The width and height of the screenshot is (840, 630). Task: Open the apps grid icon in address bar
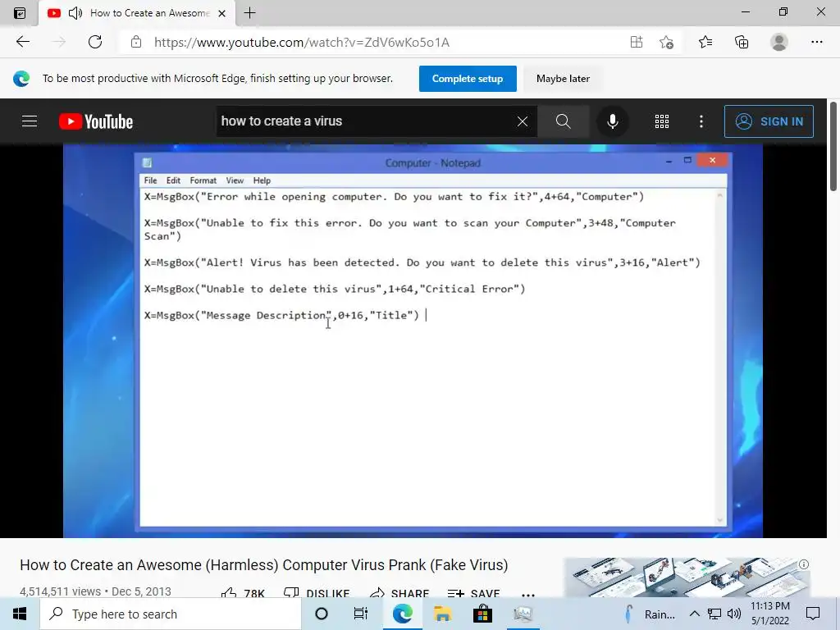point(637,42)
